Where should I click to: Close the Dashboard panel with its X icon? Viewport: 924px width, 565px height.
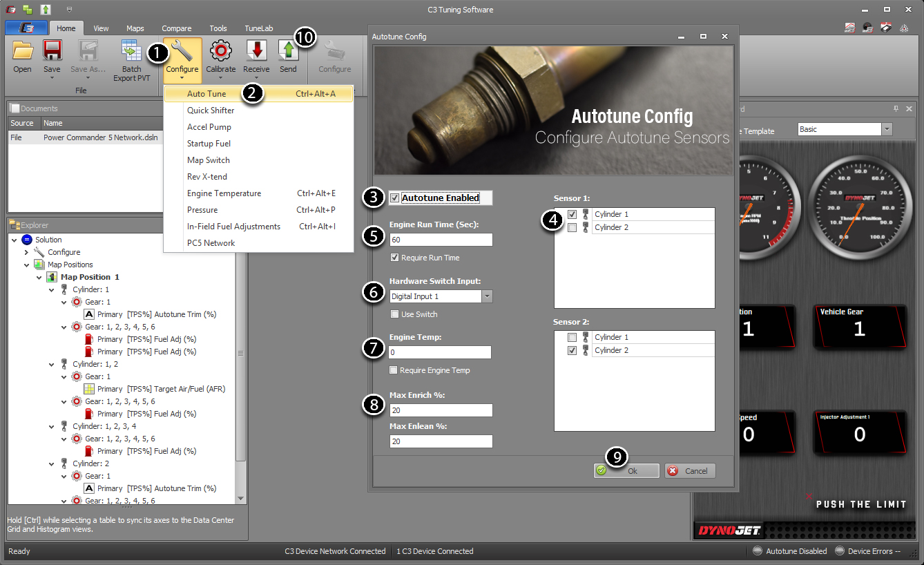point(909,108)
